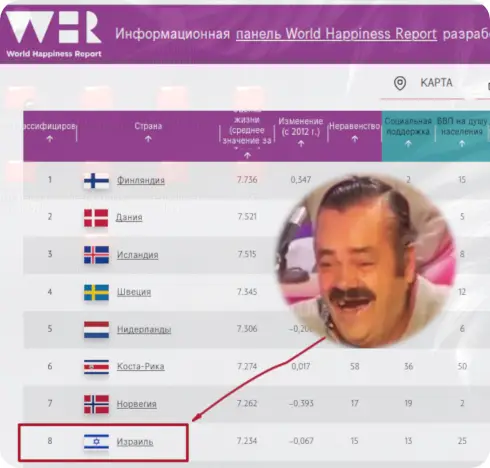Open the Коста-Рика country link
The height and width of the screenshot is (468, 490).
click(140, 366)
